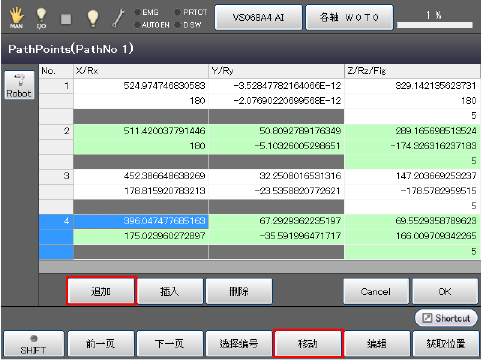Screen dimensions: 481x360
Task: Open the I/O light bulb icon
Action: pos(41,18)
